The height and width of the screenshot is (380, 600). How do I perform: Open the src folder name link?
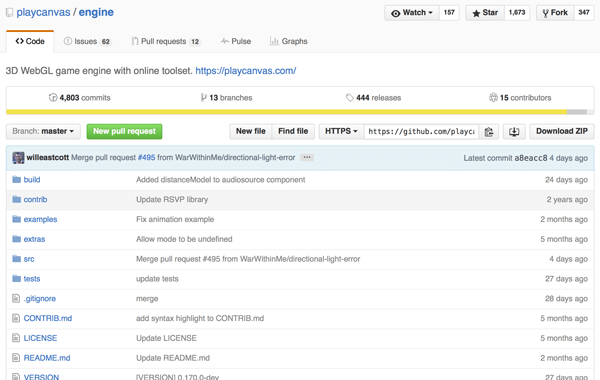pyautogui.click(x=29, y=259)
